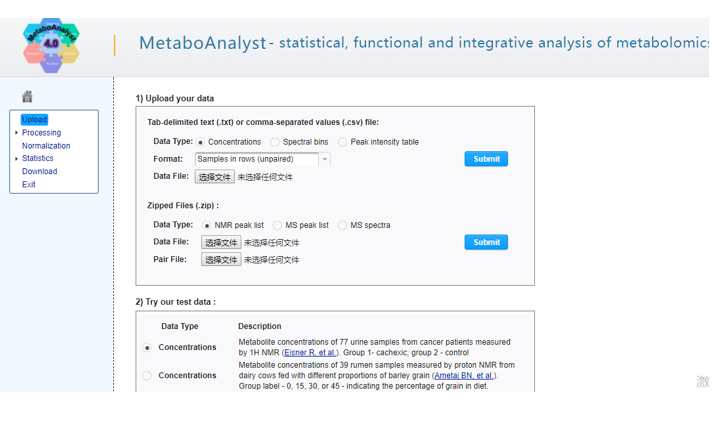Click the MetaboAnalyst header title
The image size is (712, 425).
[203, 43]
